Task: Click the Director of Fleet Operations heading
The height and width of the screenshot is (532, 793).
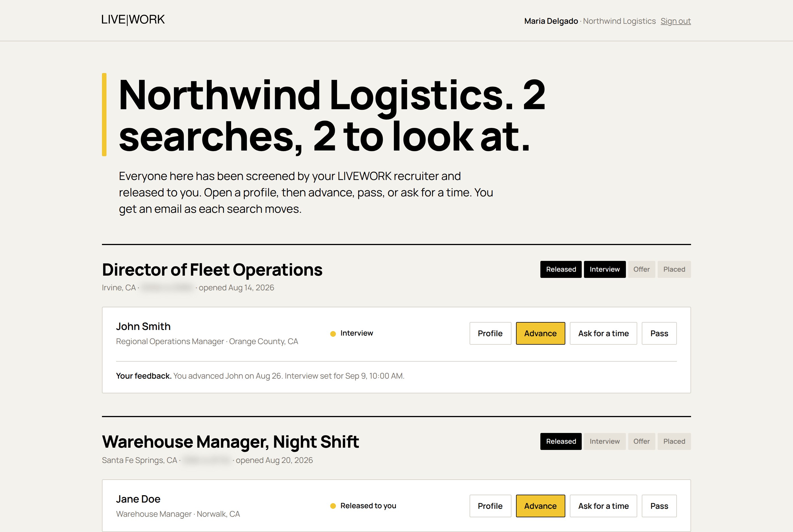Action: pos(212,270)
